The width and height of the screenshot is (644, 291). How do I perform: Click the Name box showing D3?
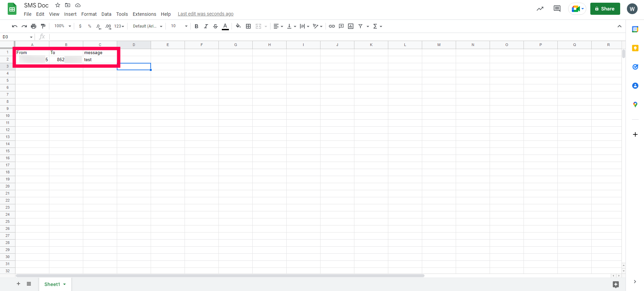tap(17, 37)
